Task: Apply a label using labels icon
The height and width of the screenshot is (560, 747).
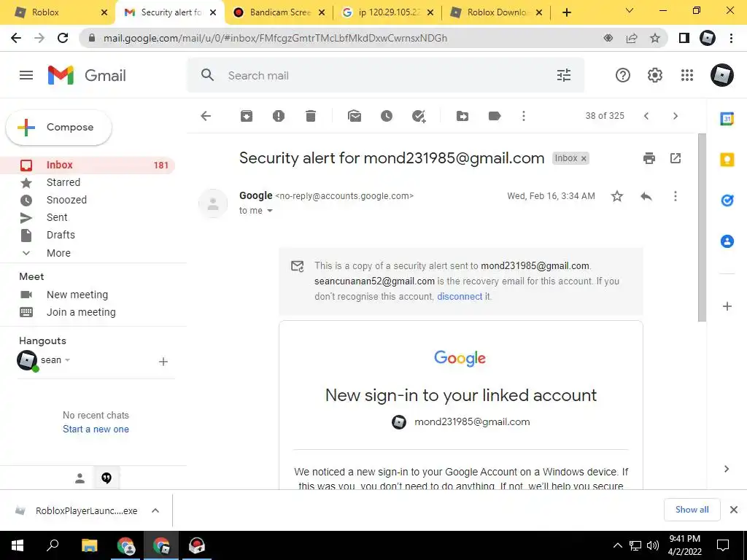Action: pos(495,116)
